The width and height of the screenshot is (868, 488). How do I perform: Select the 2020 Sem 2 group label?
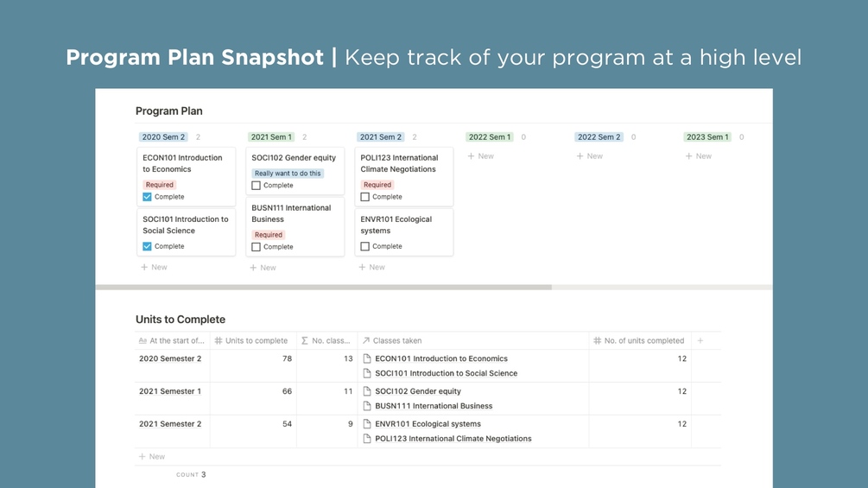pos(163,137)
